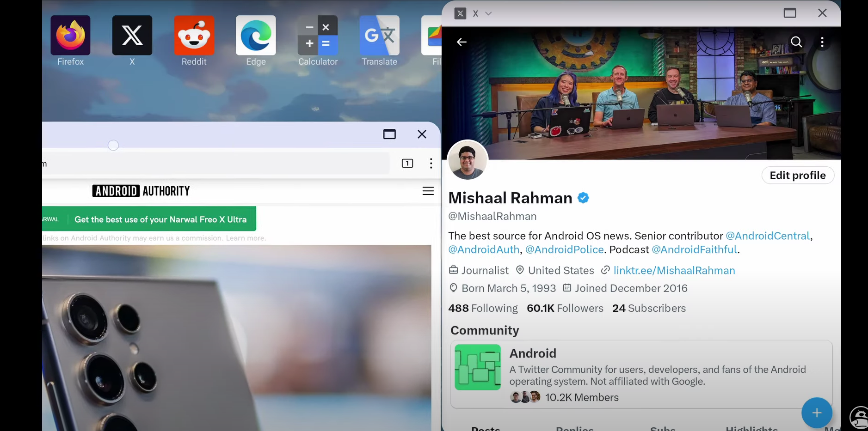Open the browser three-dot overflow menu
868x431 pixels.
coord(431,163)
